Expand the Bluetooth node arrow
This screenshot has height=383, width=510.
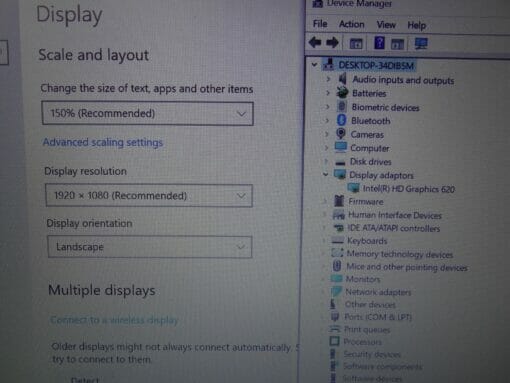(x=327, y=120)
